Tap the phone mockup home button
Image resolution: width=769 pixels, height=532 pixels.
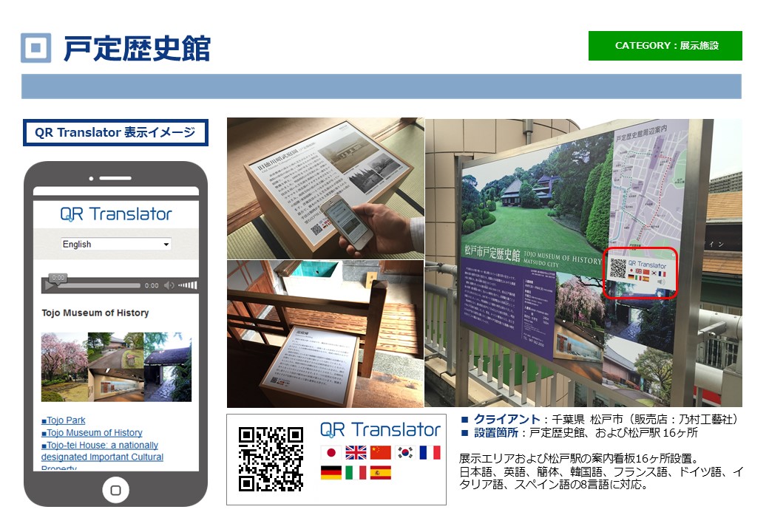116,490
